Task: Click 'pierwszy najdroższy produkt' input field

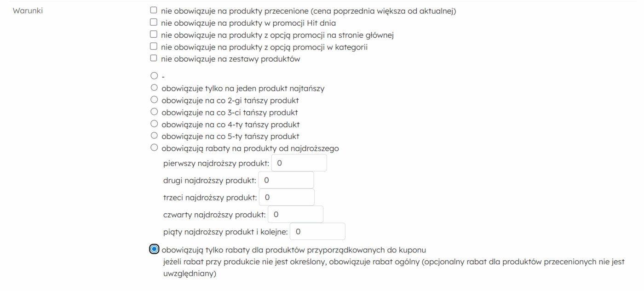Action: (299, 163)
